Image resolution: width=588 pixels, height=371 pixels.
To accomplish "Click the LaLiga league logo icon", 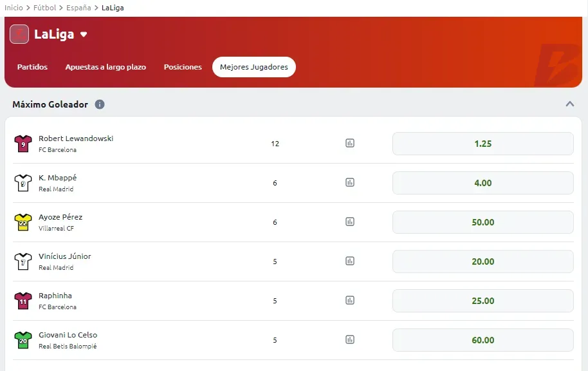I will click(19, 34).
